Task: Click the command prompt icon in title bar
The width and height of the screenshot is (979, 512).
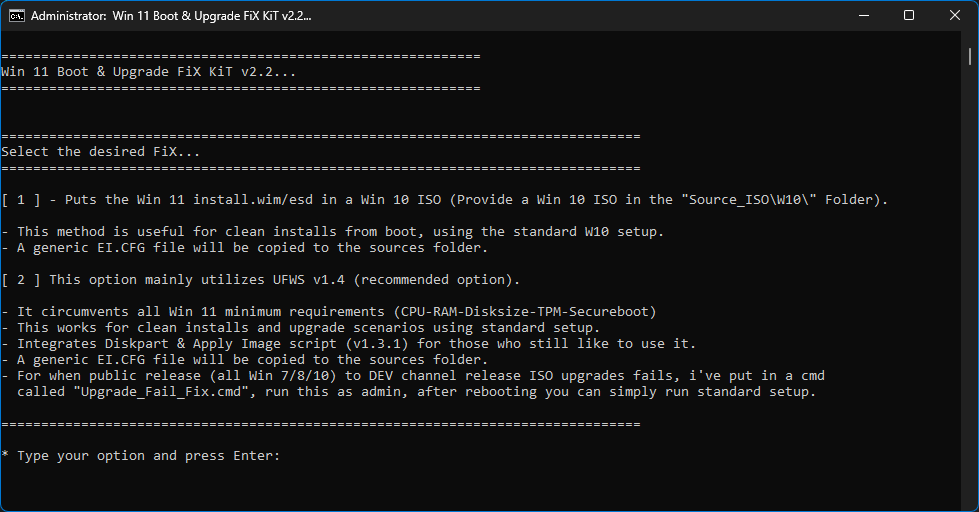Action: pos(16,16)
